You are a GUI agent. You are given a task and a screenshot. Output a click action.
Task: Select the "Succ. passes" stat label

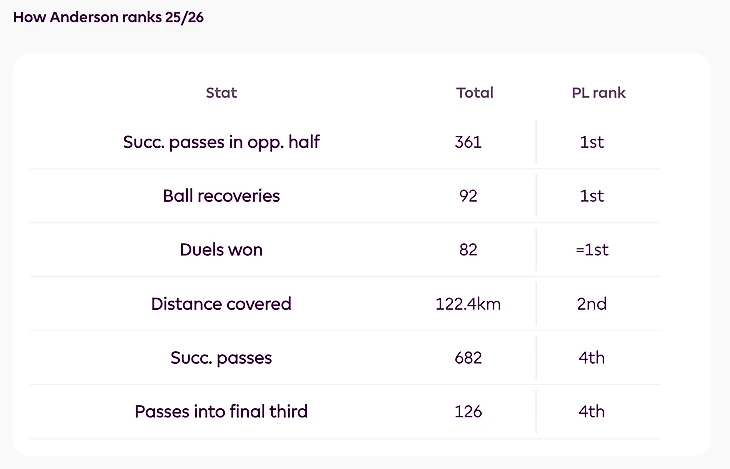coord(221,358)
